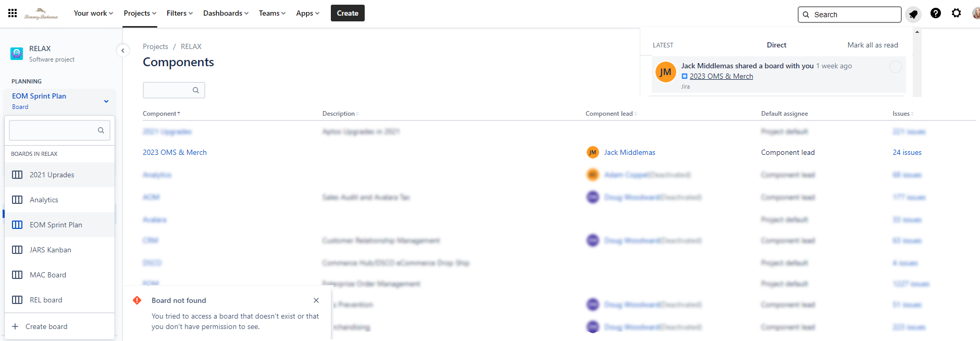
Task: Open the 2023 OMS & Merch component
Action: point(175,152)
